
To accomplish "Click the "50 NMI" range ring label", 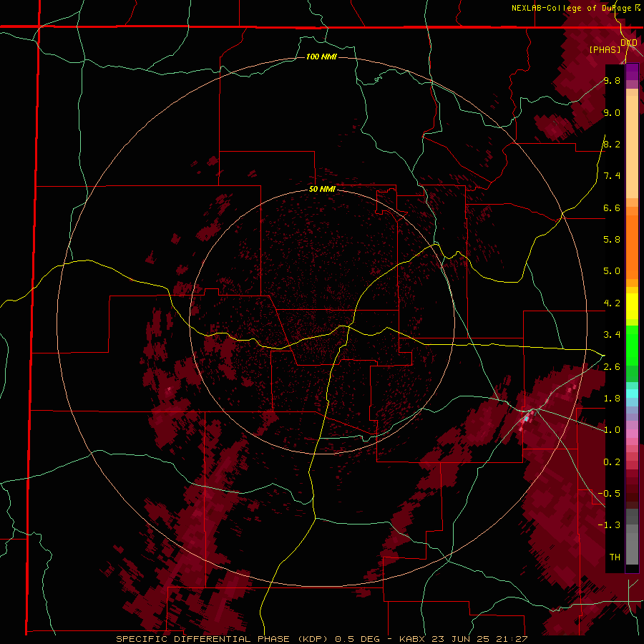I will (323, 189).
